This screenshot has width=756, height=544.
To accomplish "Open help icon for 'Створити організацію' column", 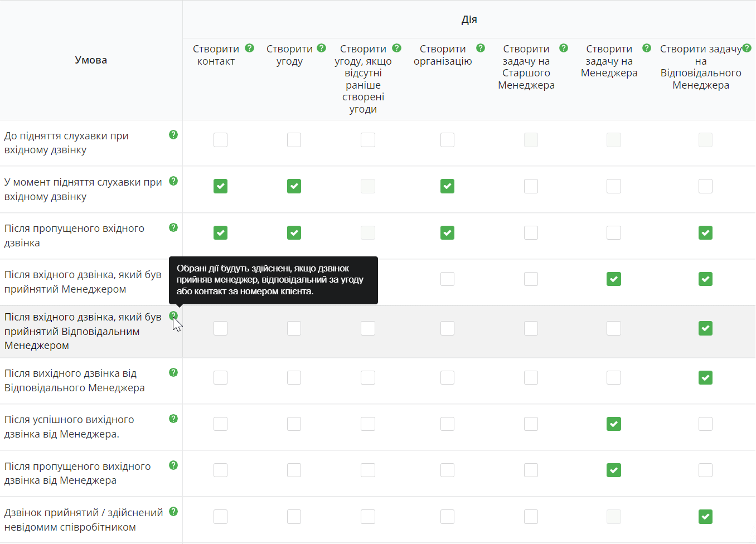I will tap(481, 48).
